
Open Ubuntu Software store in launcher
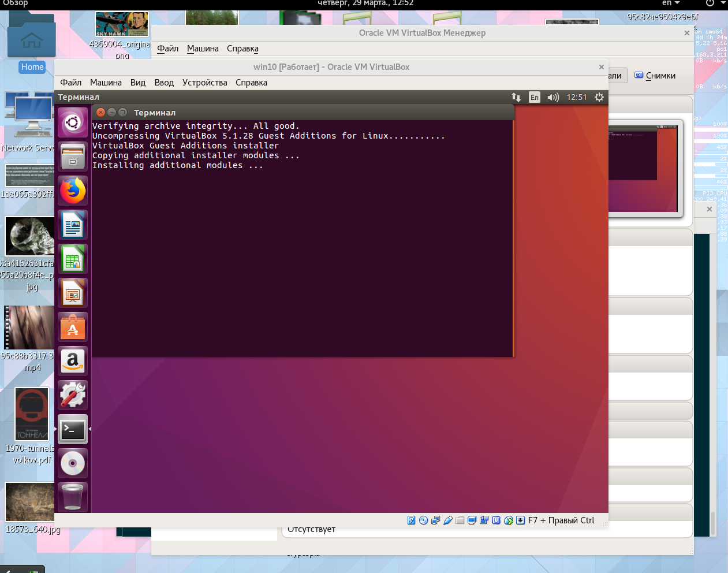pos(73,326)
